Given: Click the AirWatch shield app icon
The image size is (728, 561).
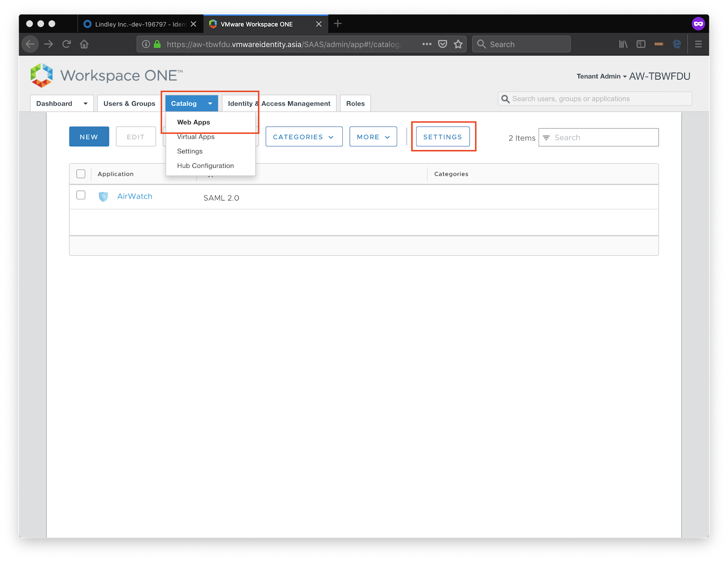Looking at the screenshot, I should pos(103,196).
